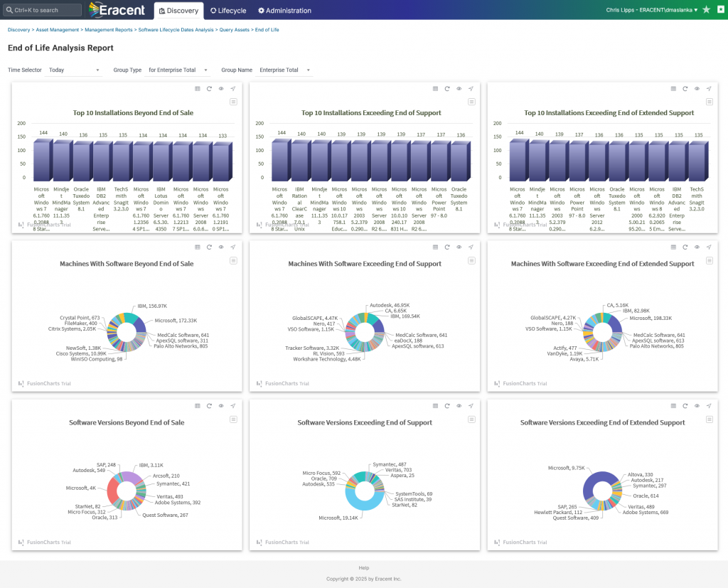Click the green bookmark icon at far top right

[x=719, y=10]
